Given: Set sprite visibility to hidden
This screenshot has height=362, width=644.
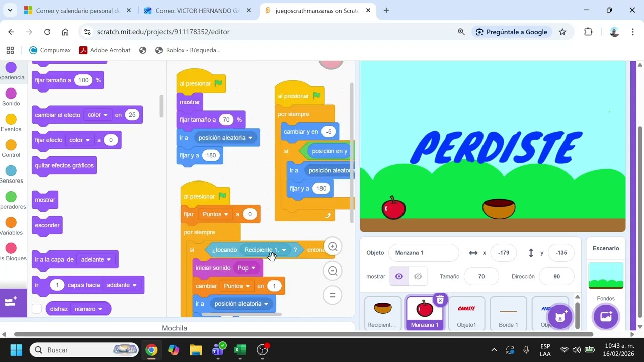Looking at the screenshot, I should point(418,276).
